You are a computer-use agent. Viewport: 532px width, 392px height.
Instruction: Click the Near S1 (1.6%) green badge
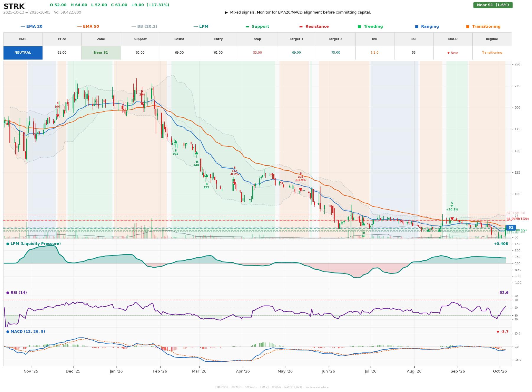(493, 5)
